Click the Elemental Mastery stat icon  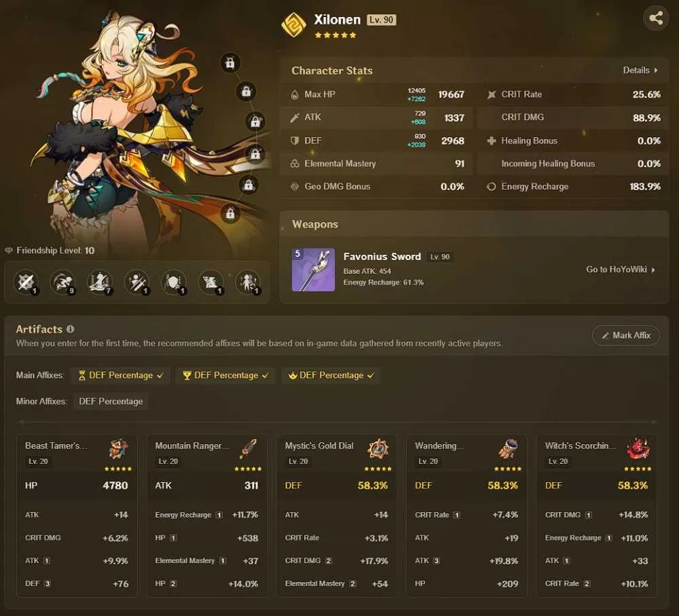pyautogui.click(x=295, y=164)
